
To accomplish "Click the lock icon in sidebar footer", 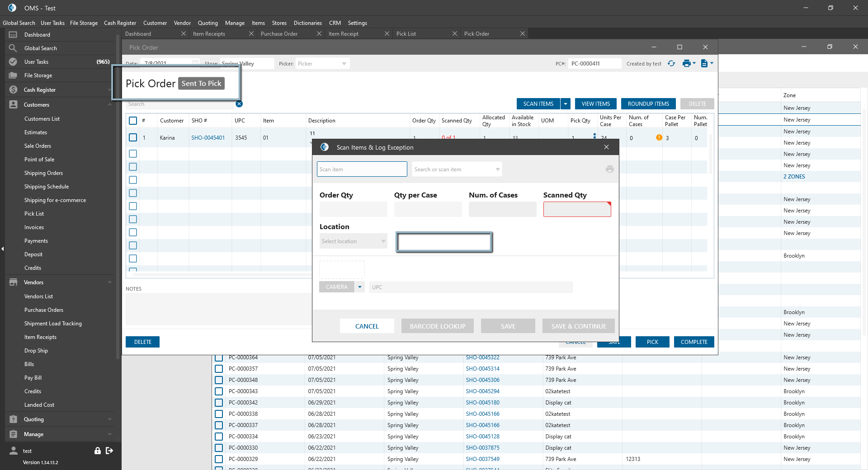I will tap(97, 451).
